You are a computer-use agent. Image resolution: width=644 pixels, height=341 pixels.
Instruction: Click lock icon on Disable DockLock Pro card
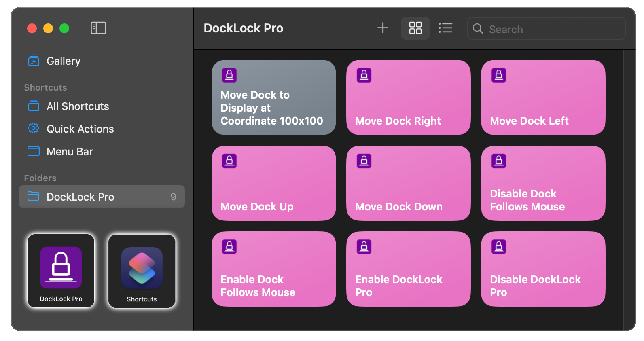click(x=499, y=247)
